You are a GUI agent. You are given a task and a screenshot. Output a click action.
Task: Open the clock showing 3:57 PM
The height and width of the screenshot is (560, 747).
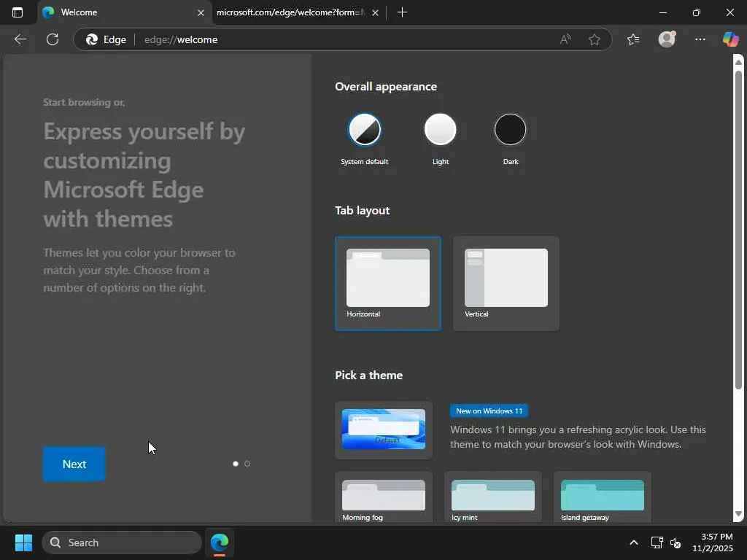(x=713, y=542)
